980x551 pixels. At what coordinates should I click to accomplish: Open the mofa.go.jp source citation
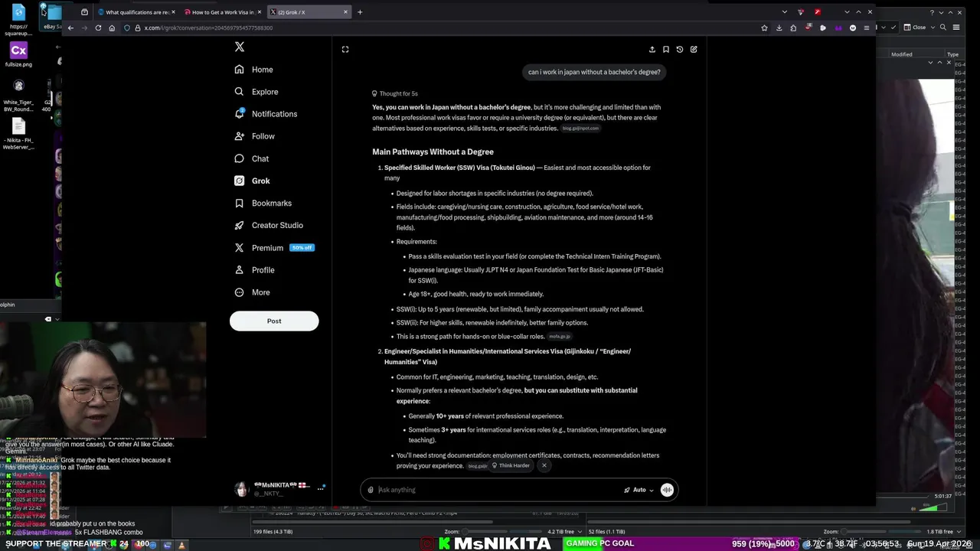[560, 337]
